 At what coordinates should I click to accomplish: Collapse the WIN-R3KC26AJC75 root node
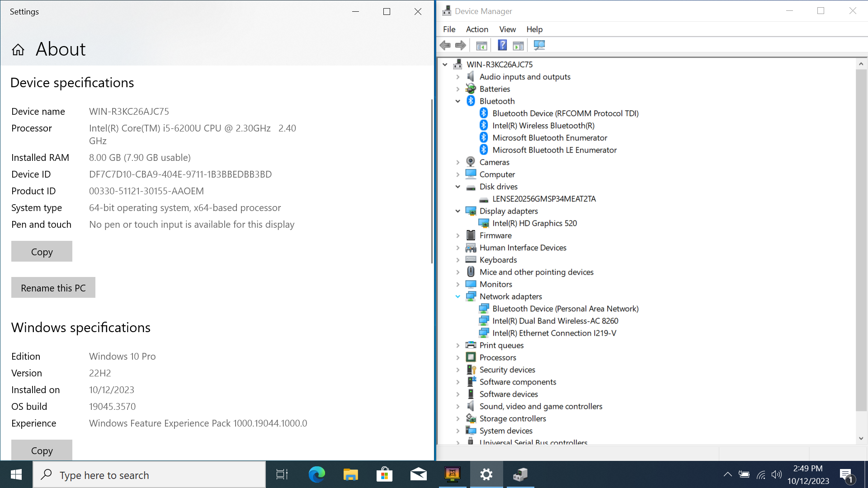(x=445, y=65)
